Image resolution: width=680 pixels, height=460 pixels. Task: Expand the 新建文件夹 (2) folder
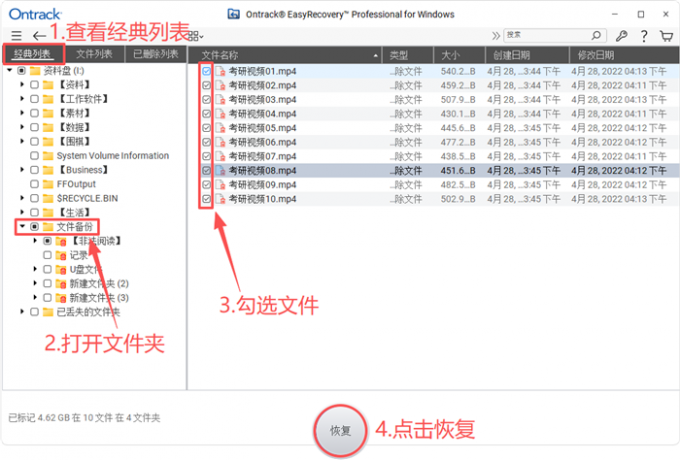(35, 283)
